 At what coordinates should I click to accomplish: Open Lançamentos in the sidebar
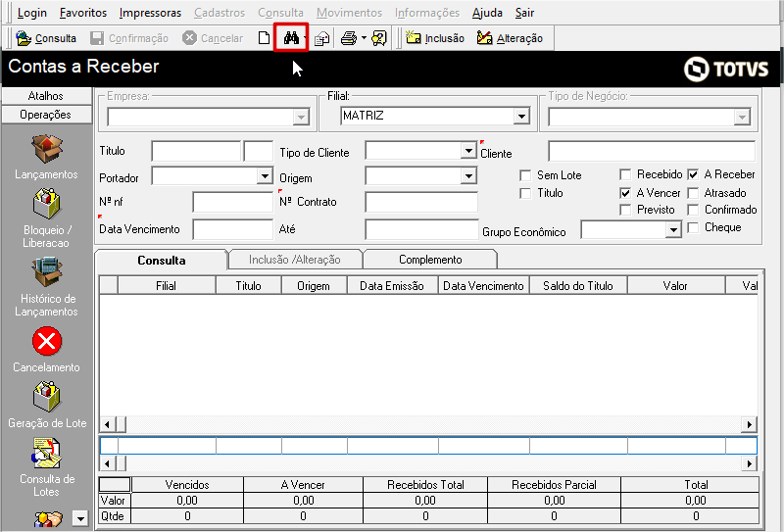click(x=46, y=158)
